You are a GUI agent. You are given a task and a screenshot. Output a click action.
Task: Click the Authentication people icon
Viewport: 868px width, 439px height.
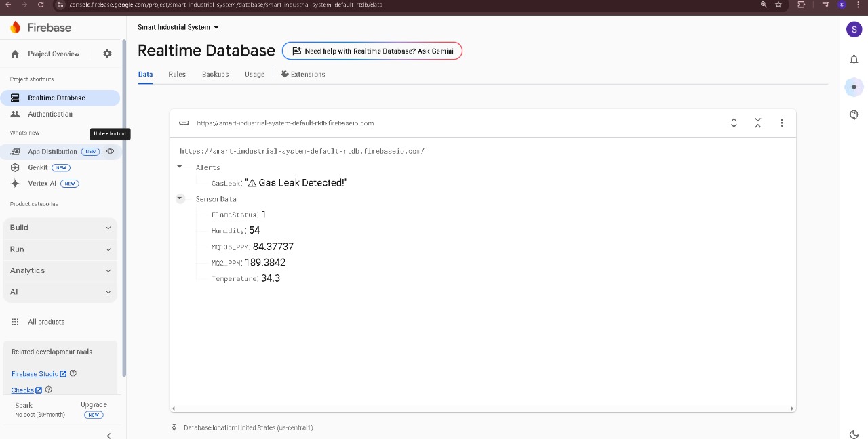(x=15, y=114)
